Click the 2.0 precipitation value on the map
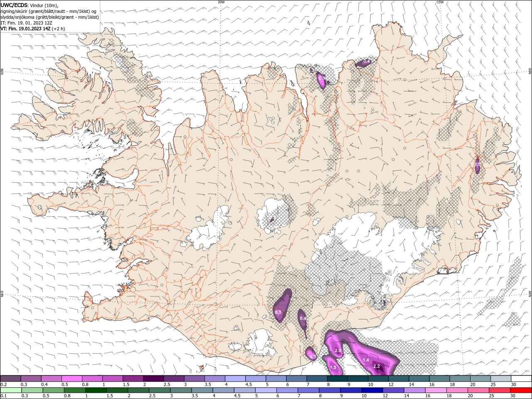 (x=338, y=351)
